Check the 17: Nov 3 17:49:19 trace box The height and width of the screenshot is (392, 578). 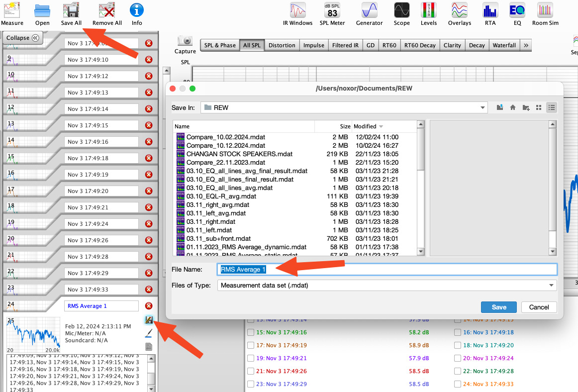click(x=251, y=345)
